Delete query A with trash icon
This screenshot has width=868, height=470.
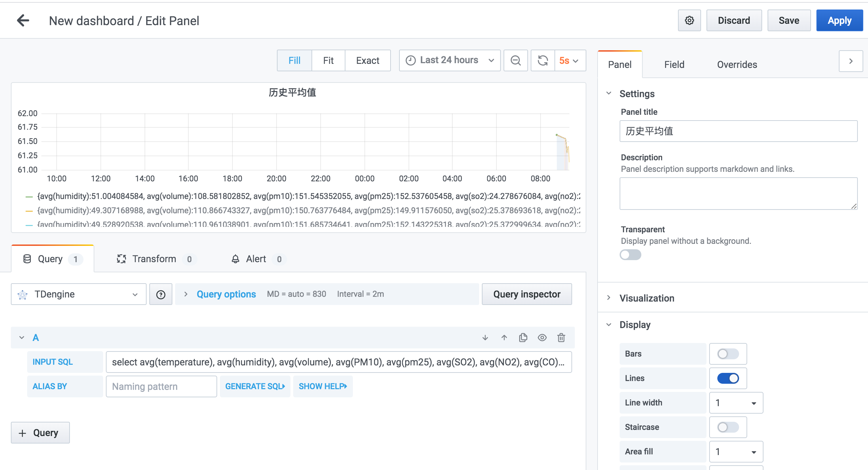(x=561, y=338)
